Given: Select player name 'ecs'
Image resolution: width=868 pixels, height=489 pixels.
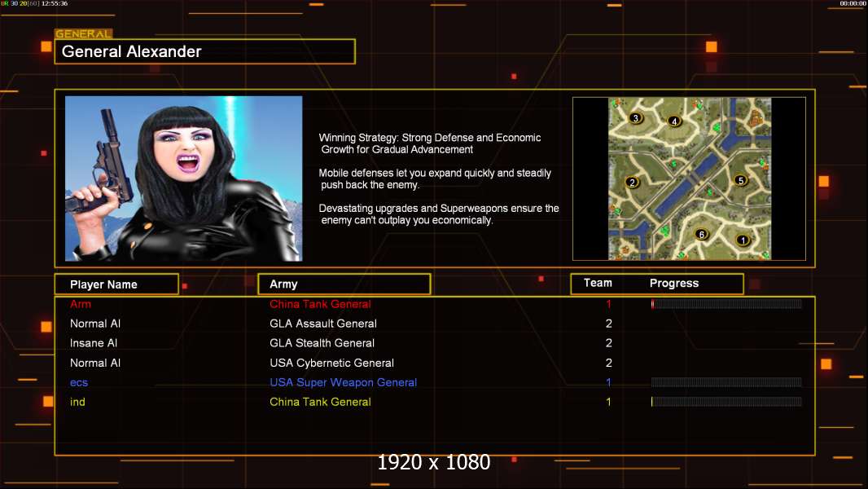Looking at the screenshot, I should [x=79, y=382].
